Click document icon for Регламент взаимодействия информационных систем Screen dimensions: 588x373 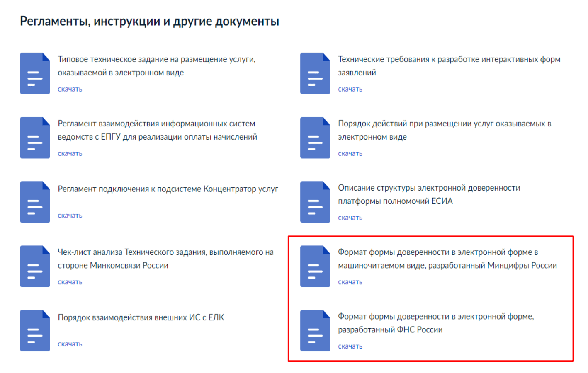point(35,138)
